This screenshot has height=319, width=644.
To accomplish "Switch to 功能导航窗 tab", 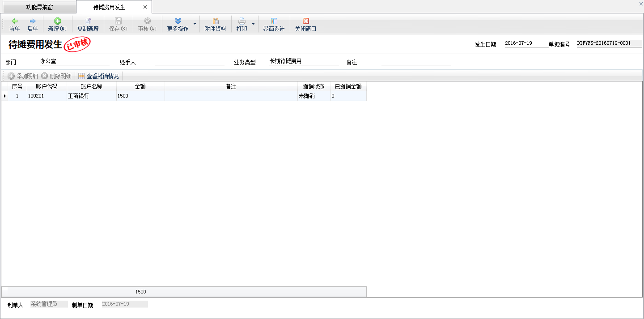I will (x=39, y=7).
